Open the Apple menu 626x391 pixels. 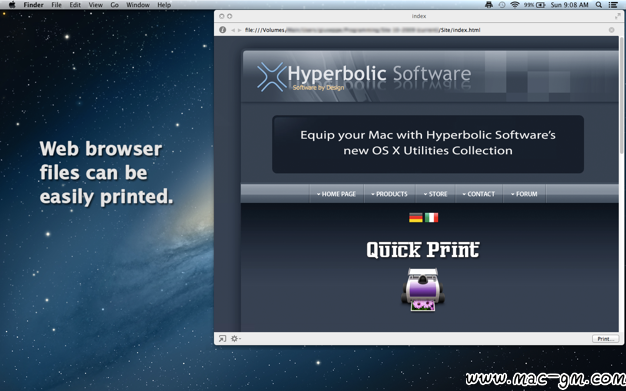12,5
